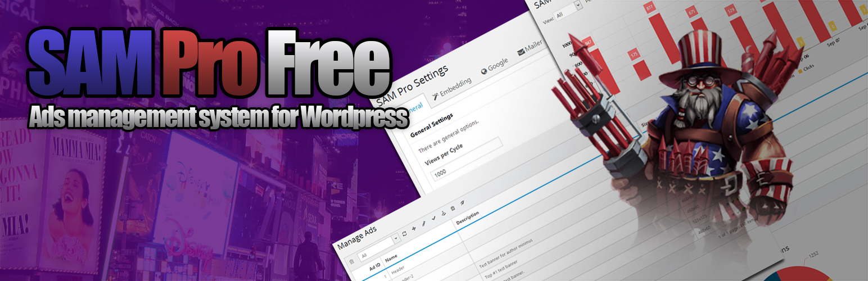The height and width of the screenshot is (281, 868).
Task: Click the leaf icon at Manage Ads toolbar end
Action: point(462,203)
